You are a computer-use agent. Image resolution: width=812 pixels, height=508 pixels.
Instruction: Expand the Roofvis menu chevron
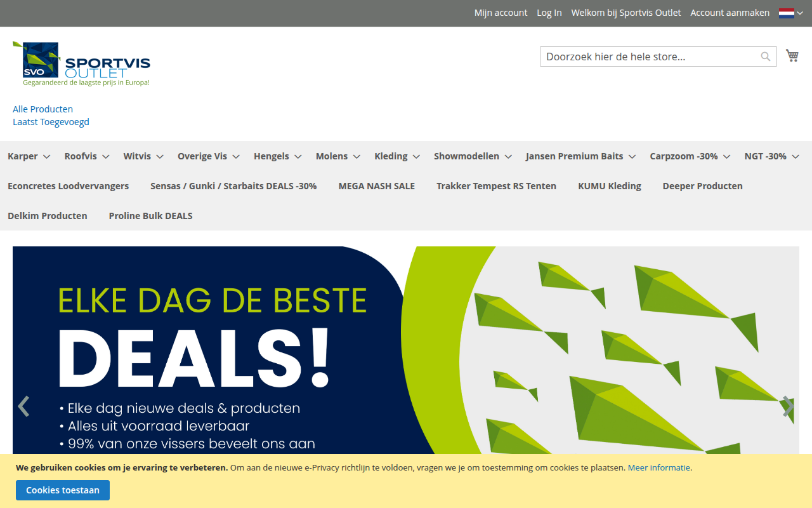(x=106, y=157)
